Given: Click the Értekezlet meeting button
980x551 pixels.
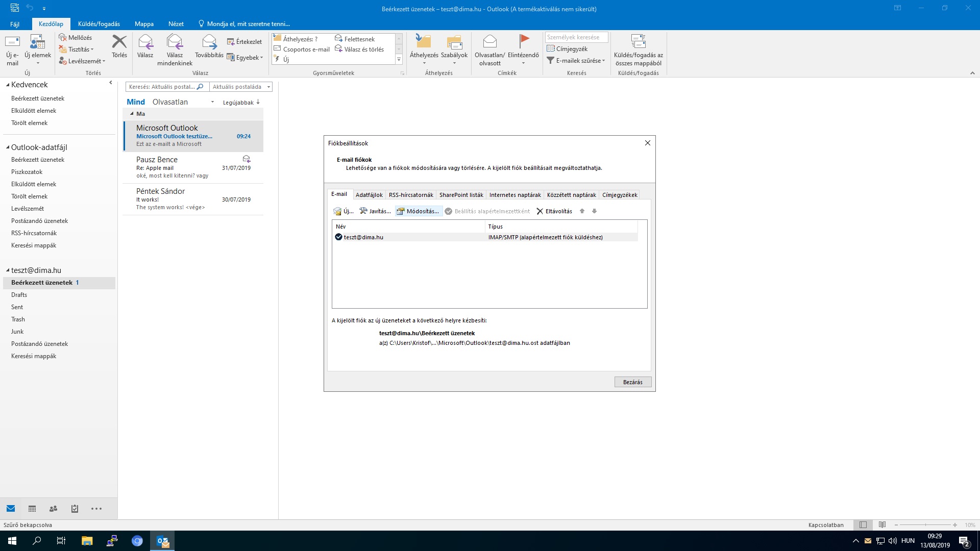Looking at the screenshot, I should coord(244,42).
